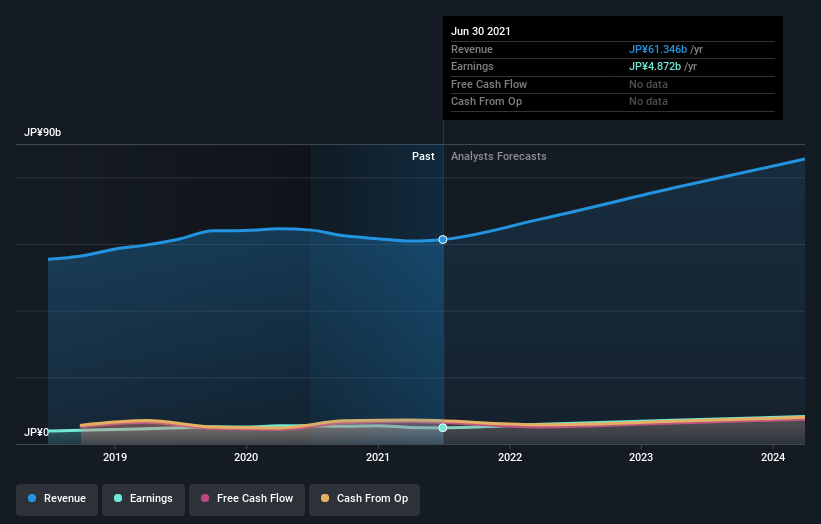The image size is (821, 524).
Task: Click the Revenue data point marker on blue line
Action: click(443, 239)
